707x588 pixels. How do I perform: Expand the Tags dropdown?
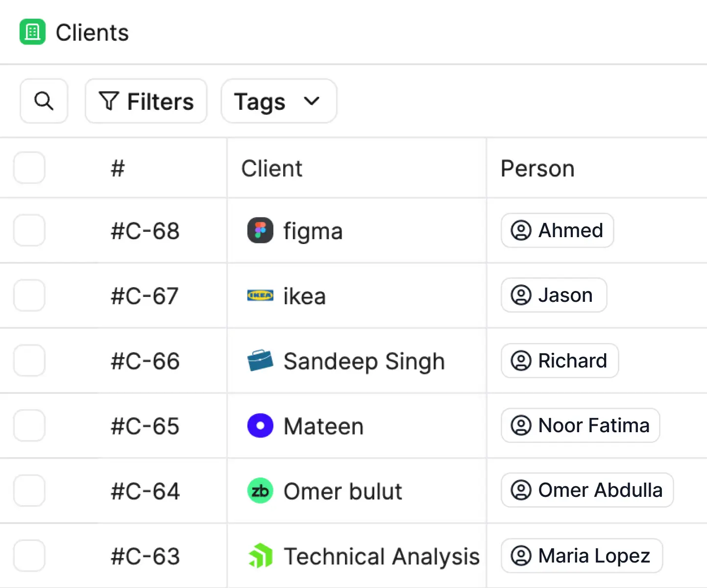[278, 101]
